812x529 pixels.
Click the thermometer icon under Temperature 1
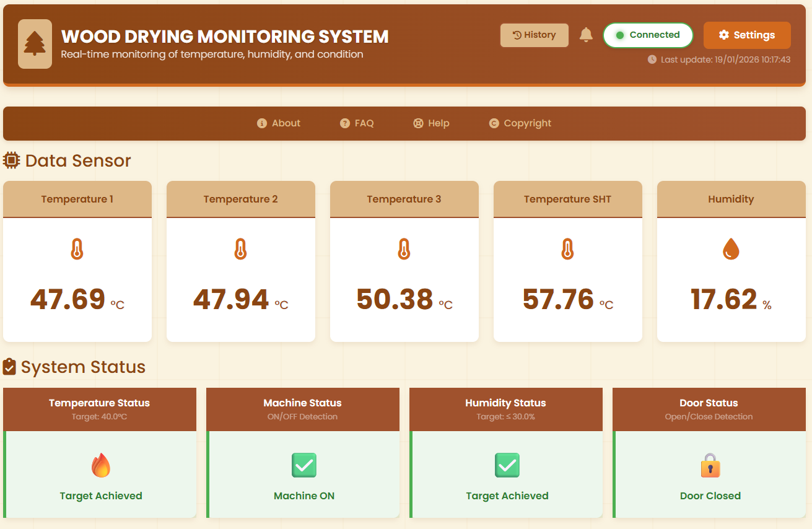(x=77, y=250)
